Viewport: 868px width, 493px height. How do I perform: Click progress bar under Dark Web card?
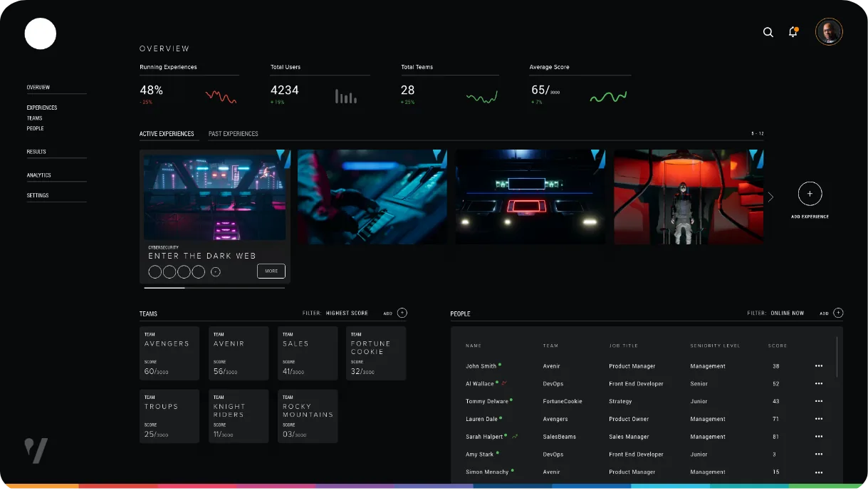click(x=214, y=288)
